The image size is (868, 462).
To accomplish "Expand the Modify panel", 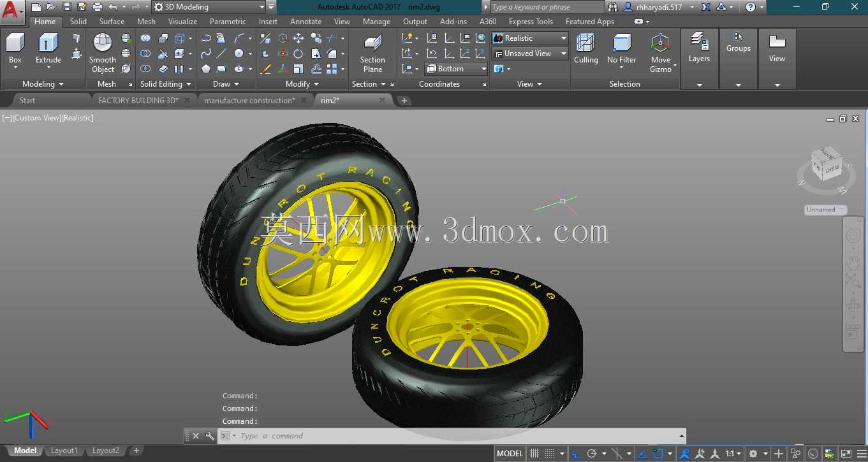I will [x=302, y=84].
